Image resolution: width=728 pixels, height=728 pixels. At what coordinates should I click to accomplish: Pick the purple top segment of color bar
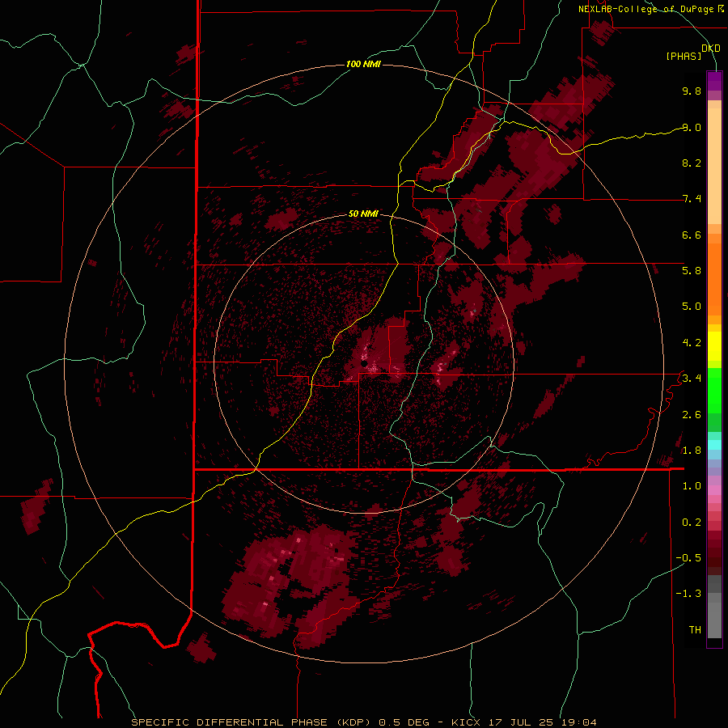click(714, 81)
